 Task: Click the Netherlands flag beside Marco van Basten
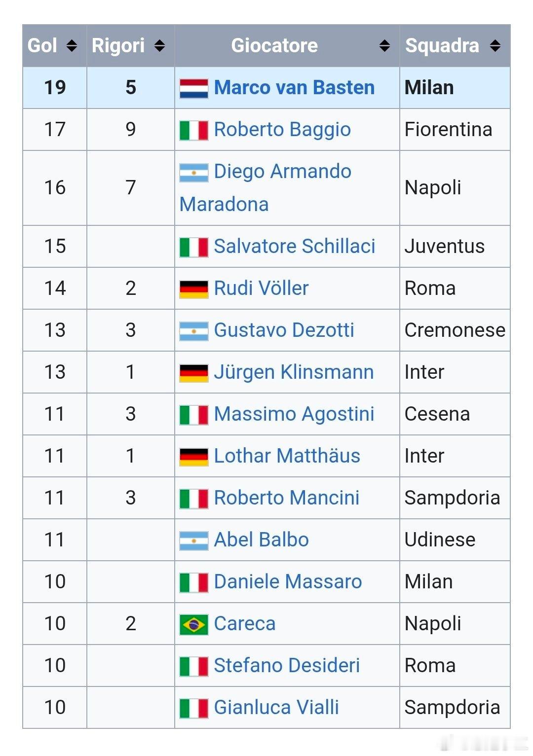(193, 89)
